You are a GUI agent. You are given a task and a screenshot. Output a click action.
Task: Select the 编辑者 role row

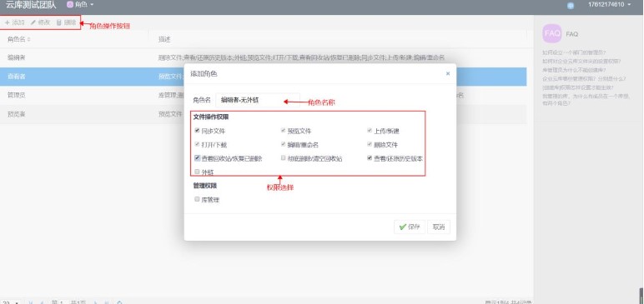(264, 57)
